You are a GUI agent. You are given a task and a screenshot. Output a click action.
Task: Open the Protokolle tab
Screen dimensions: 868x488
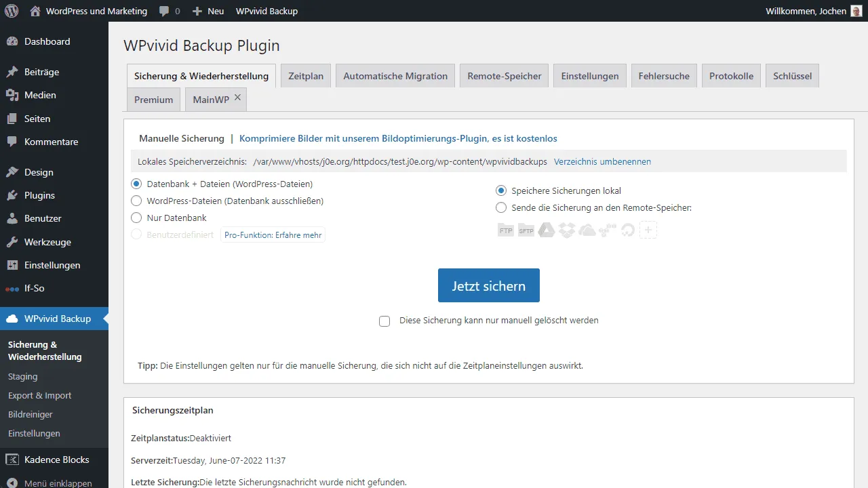731,76
